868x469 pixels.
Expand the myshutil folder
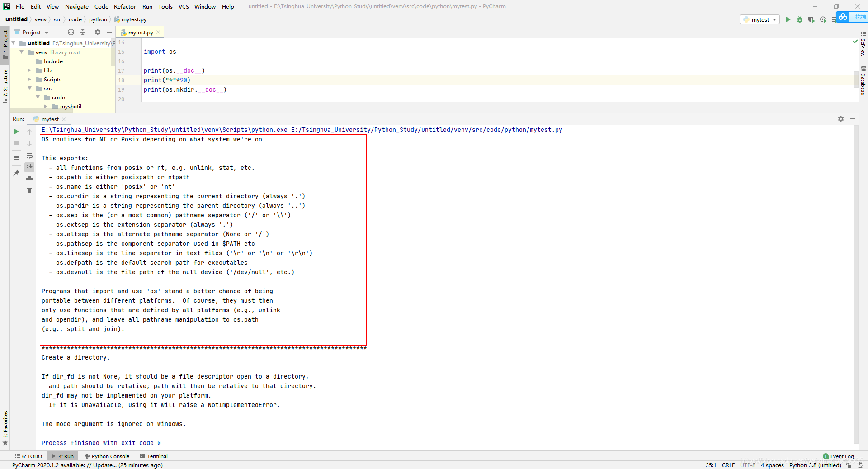[46, 106]
